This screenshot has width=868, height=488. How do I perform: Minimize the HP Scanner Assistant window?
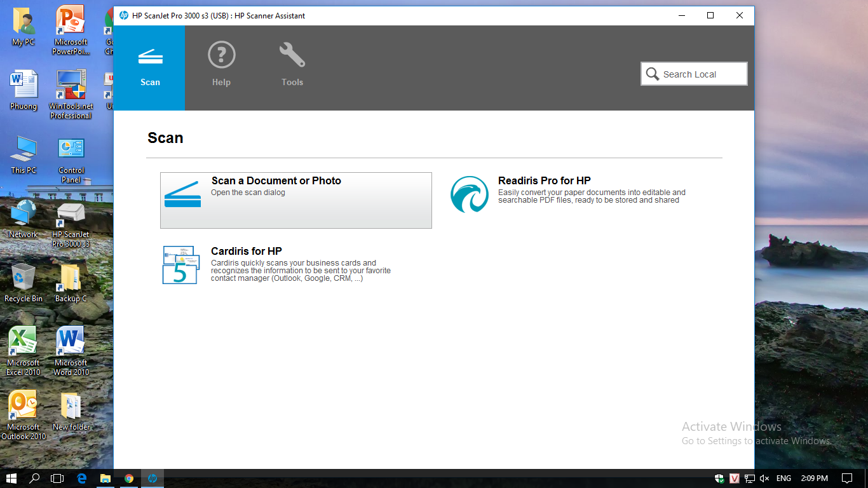(681, 16)
